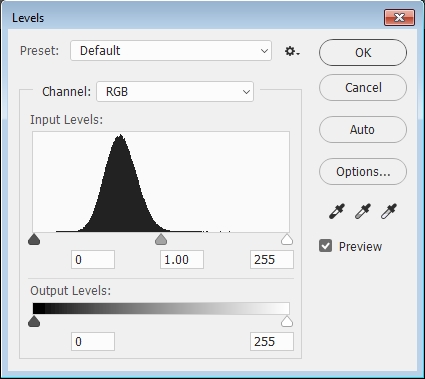Screen dimensions: 425x379
Task: Apply Auto levels adjustment
Action: pos(363,129)
